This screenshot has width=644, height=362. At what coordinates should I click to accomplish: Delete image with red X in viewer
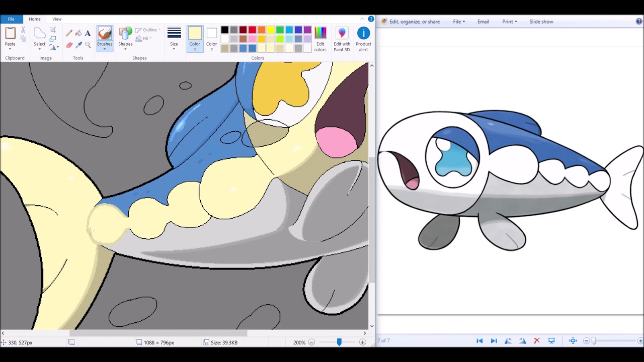pos(537,341)
